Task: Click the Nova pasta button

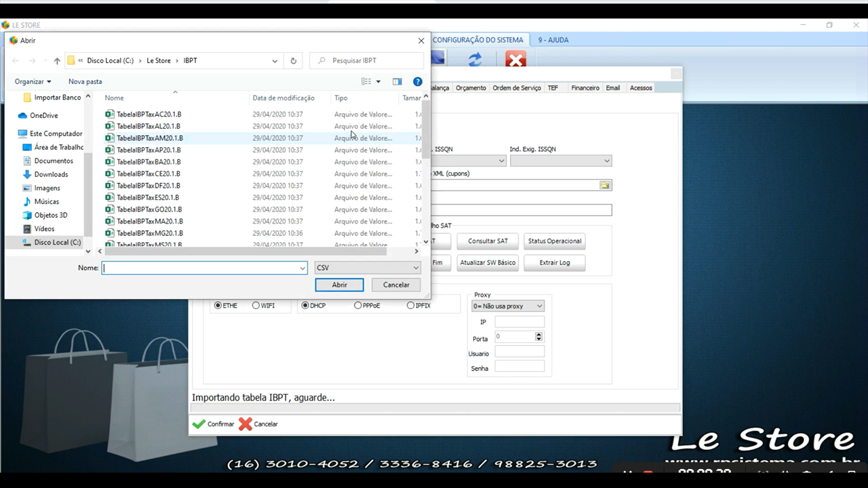Action: pyautogui.click(x=85, y=81)
